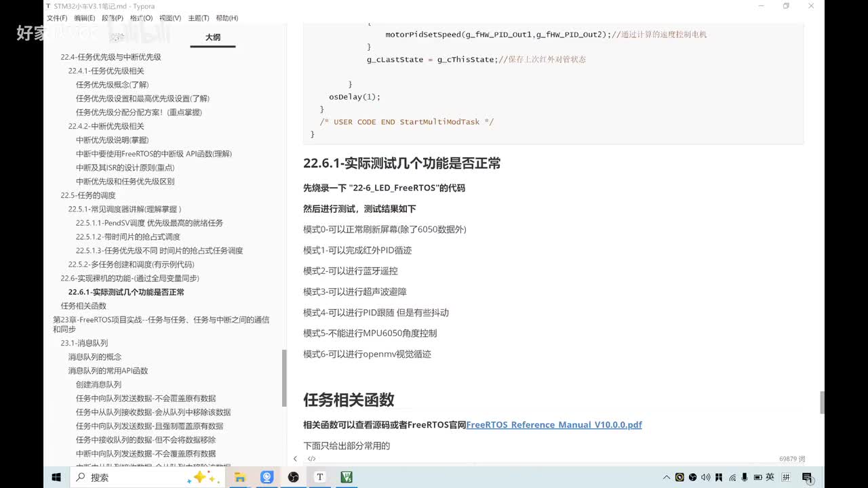Go to 22.4.2-中断优先级相关 outline entry
This screenshot has height=488, width=868.
point(106,126)
